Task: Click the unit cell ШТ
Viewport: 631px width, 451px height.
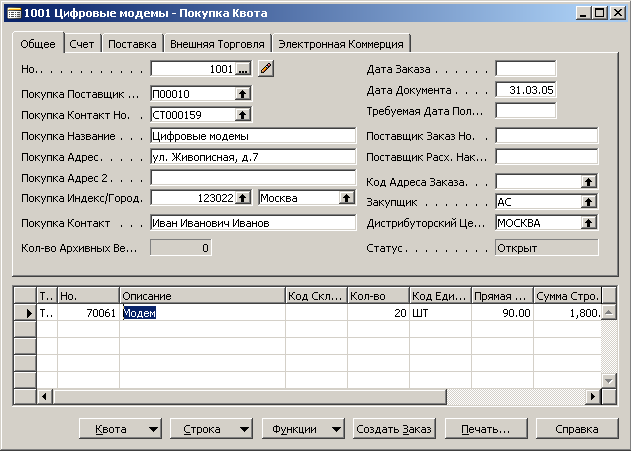Action: click(x=440, y=313)
